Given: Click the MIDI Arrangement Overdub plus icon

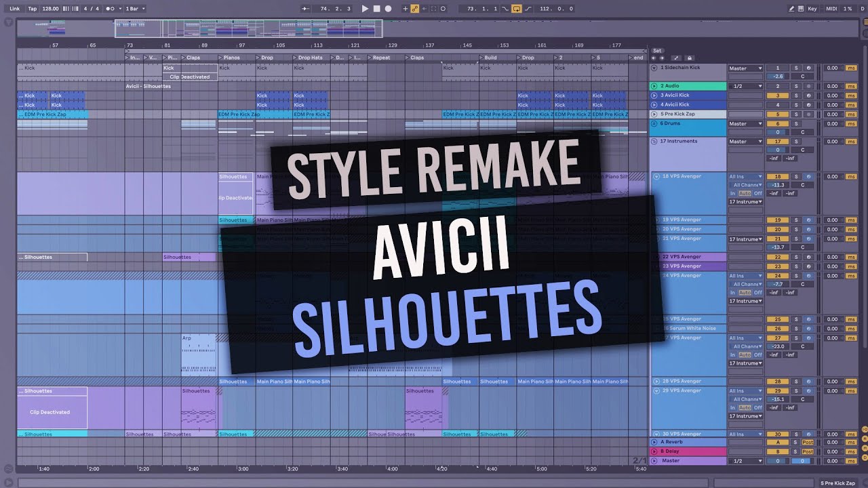Looking at the screenshot, I should [x=406, y=9].
